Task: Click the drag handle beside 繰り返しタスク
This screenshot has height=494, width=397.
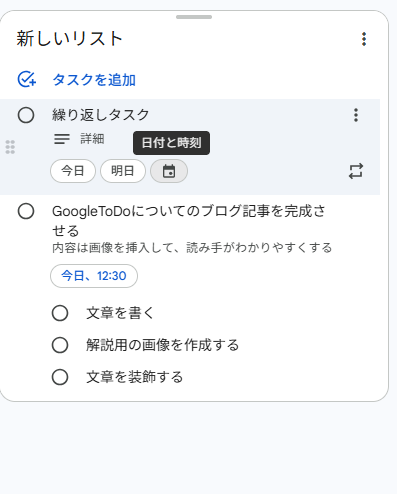Action: 10,147
